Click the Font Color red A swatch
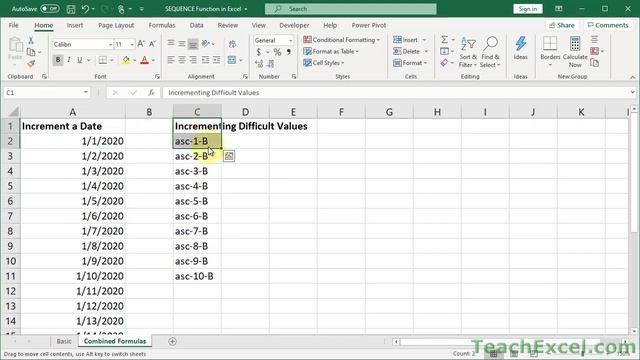The width and height of the screenshot is (640, 360). (x=144, y=60)
